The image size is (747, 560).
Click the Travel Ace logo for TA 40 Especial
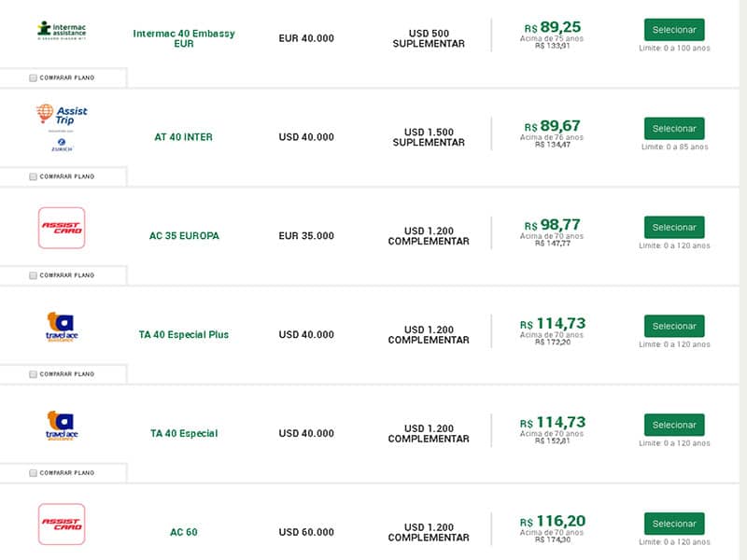pos(62,426)
